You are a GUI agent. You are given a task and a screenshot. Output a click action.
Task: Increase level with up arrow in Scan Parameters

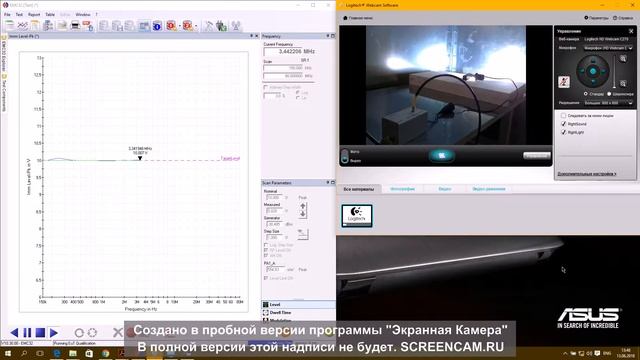point(303,206)
